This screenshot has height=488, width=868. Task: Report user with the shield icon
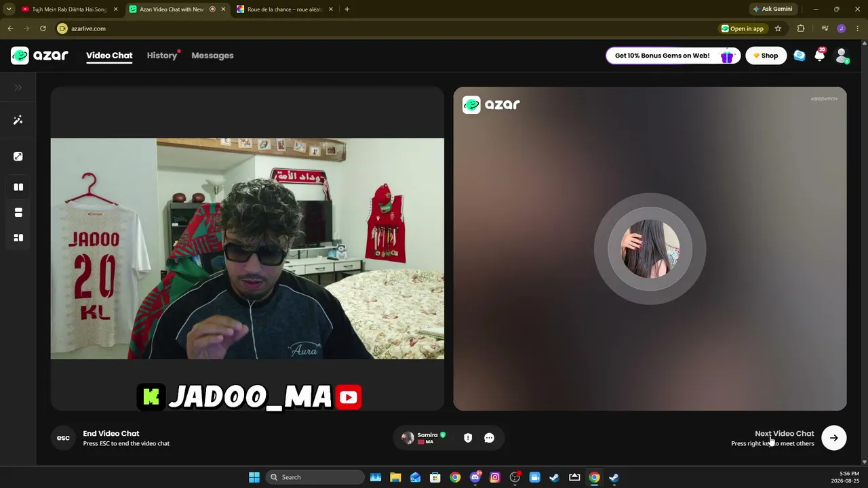[468, 438]
